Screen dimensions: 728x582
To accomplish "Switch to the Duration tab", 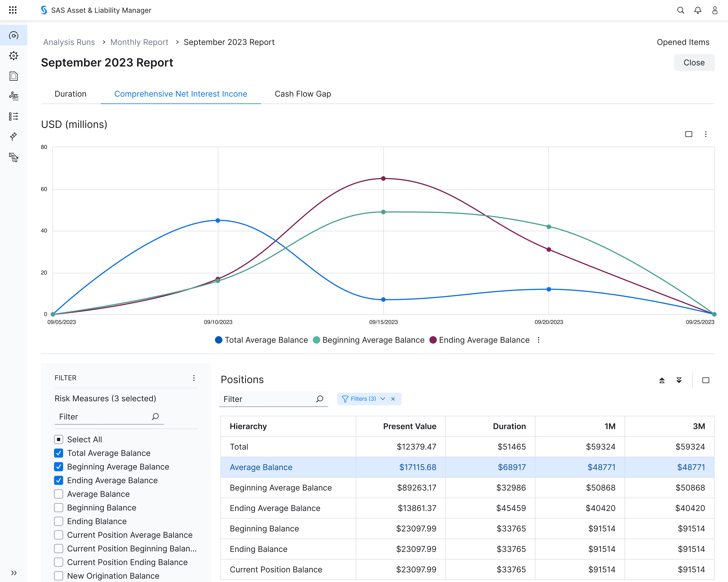I will tap(71, 94).
